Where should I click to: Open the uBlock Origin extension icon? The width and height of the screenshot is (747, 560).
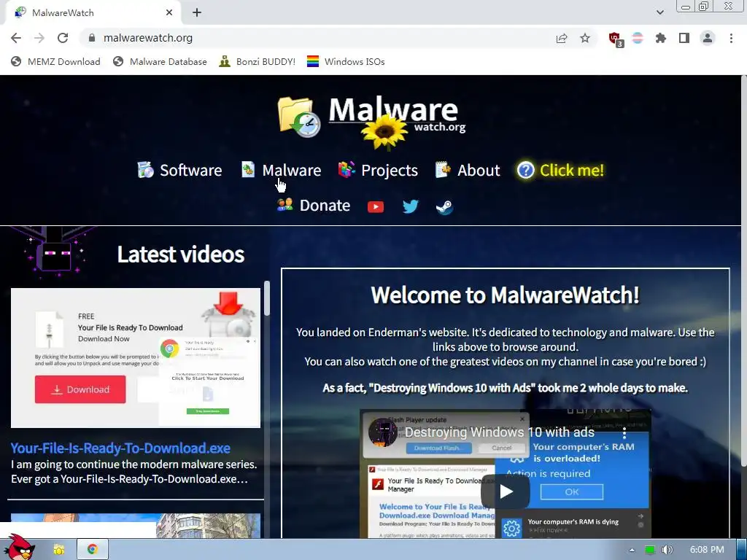[x=616, y=39]
